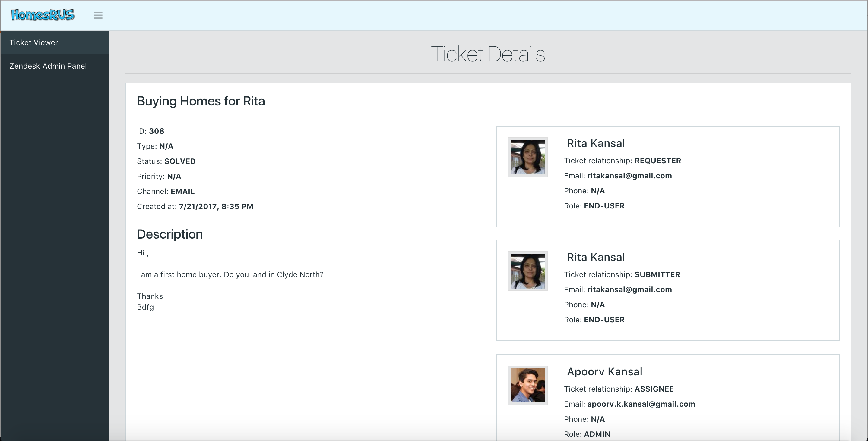Click the Clyde North description sentence
The height and width of the screenshot is (441, 868).
[230, 274]
